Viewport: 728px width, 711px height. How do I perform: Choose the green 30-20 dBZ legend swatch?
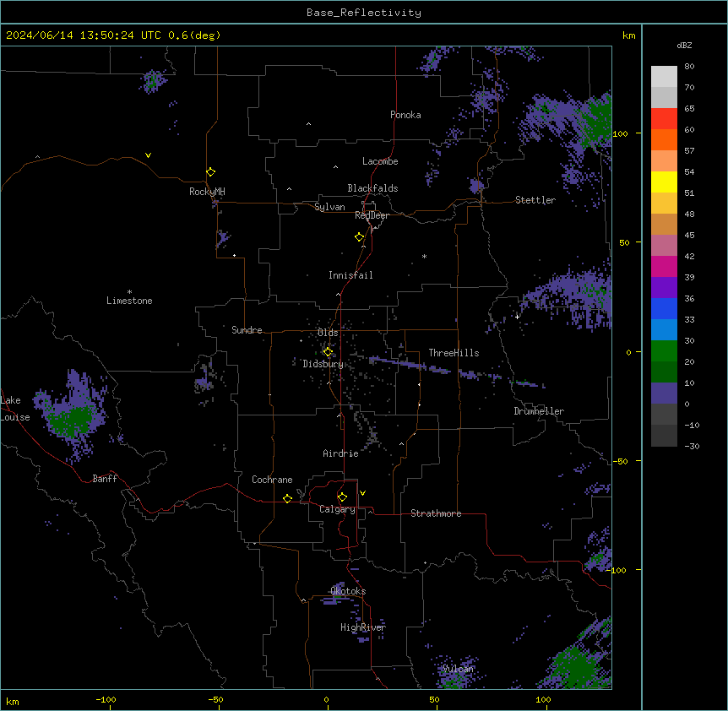pyautogui.click(x=664, y=351)
